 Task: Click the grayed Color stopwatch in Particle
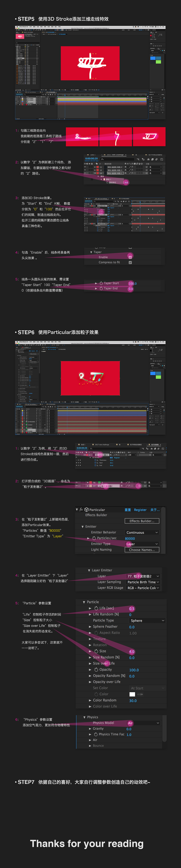(96, 694)
